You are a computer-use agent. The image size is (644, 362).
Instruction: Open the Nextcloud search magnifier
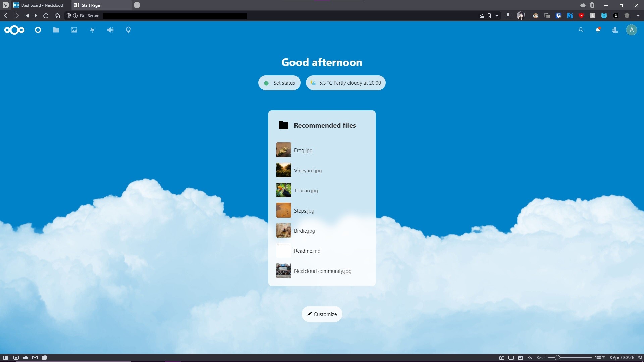[x=581, y=30]
